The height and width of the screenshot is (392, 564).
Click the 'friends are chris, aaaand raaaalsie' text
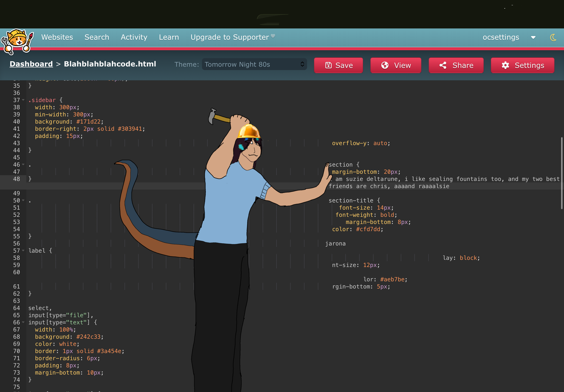pyautogui.click(x=389, y=186)
